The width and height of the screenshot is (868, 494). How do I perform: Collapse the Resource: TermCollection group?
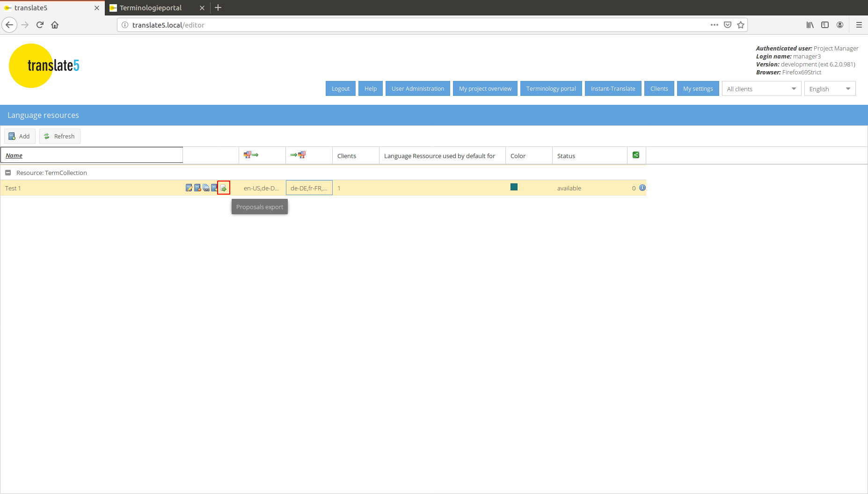(8, 173)
